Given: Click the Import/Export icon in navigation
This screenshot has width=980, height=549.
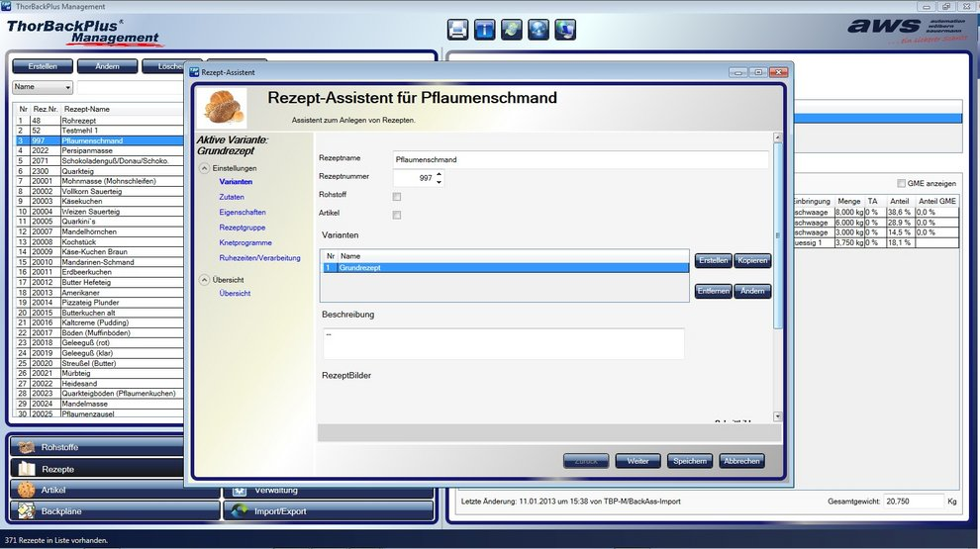Looking at the screenshot, I should click(240, 510).
